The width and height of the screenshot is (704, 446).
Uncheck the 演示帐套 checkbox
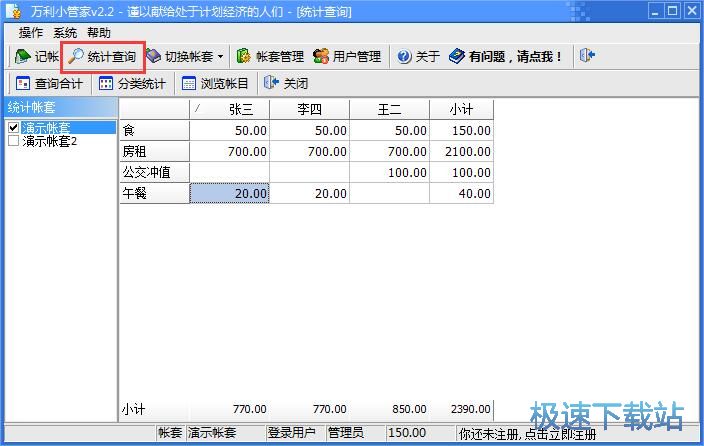(13, 128)
